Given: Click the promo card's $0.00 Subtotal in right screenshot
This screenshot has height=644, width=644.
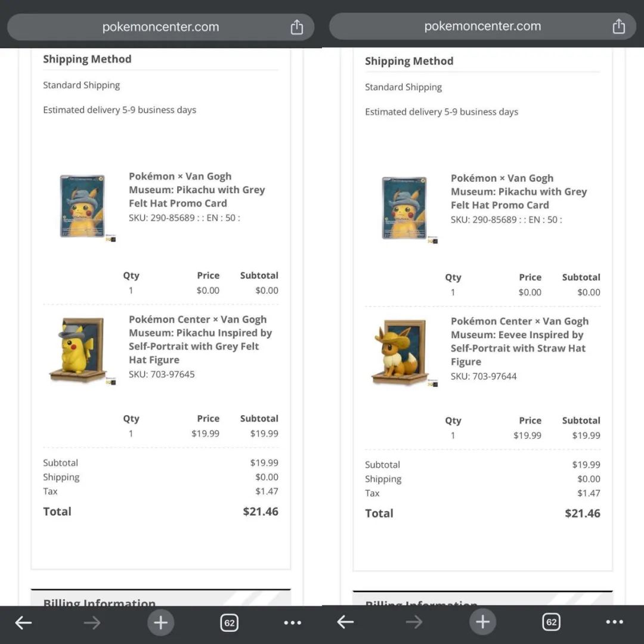Looking at the screenshot, I should pyautogui.click(x=589, y=292).
